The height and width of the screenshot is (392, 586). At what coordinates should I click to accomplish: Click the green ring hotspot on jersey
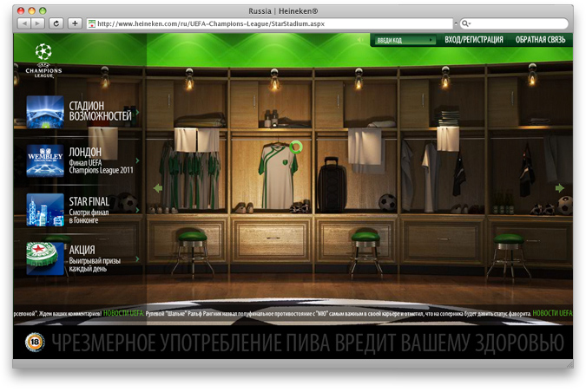click(x=296, y=147)
